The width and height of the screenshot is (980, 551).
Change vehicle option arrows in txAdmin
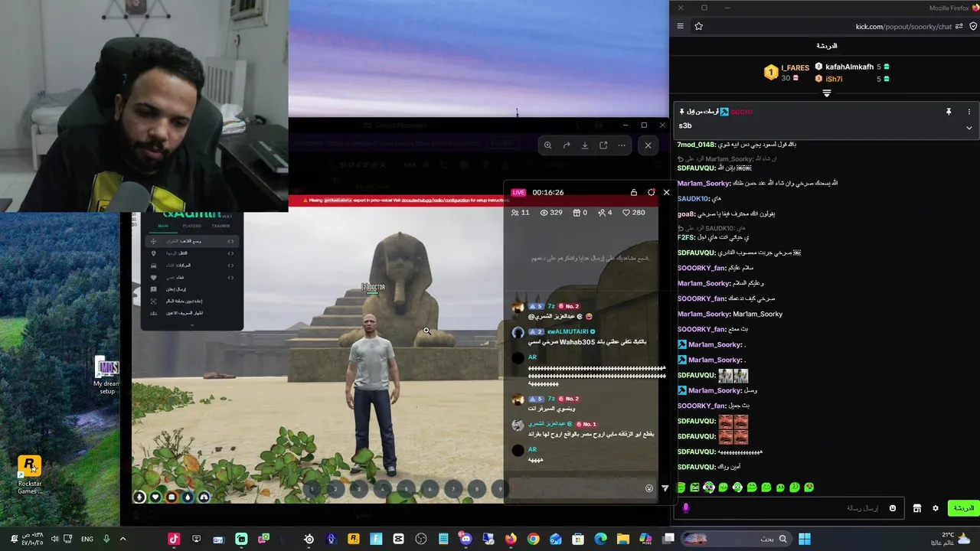click(230, 266)
